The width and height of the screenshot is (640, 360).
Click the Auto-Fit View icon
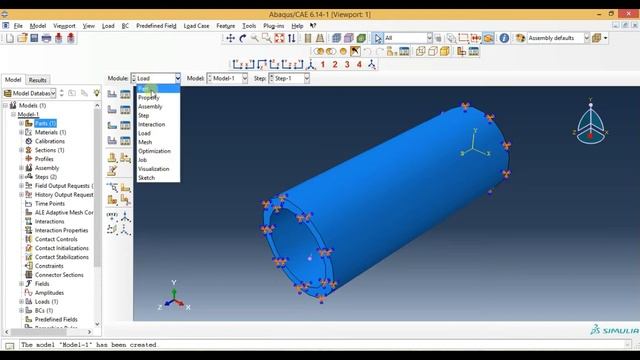[x=279, y=38]
